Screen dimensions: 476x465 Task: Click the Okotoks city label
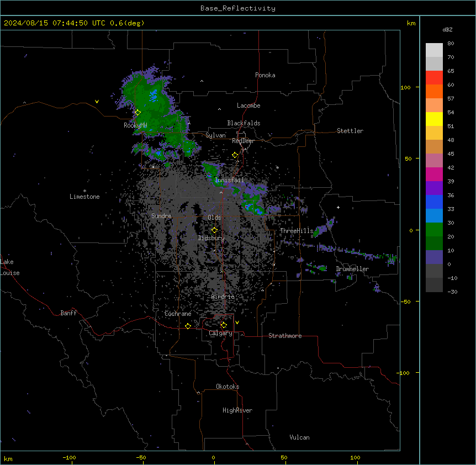tap(228, 387)
